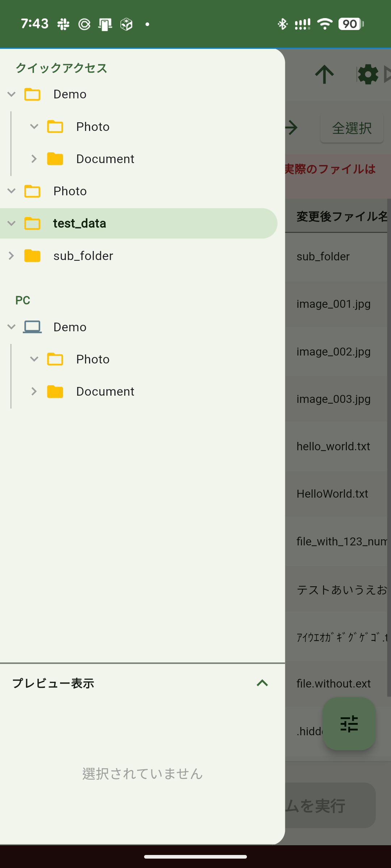Tap the right arrow icon beside 全選択
This screenshot has width=391, height=868.
coord(291,127)
